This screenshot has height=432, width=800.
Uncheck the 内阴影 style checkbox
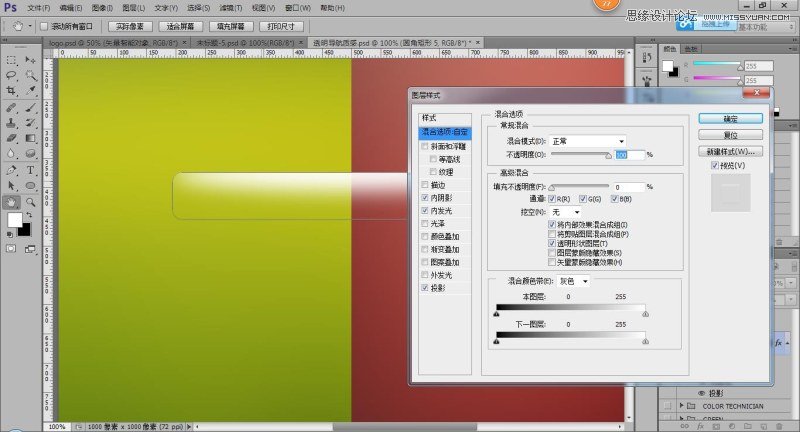click(x=425, y=197)
